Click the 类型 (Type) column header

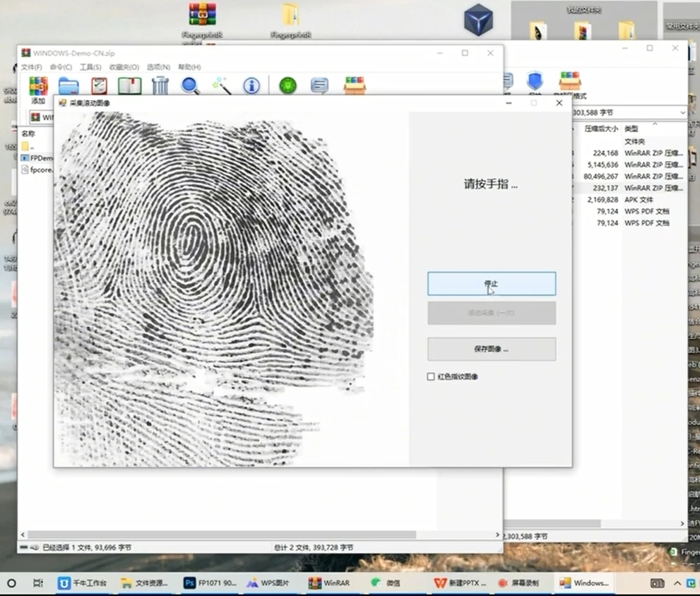pyautogui.click(x=631, y=129)
